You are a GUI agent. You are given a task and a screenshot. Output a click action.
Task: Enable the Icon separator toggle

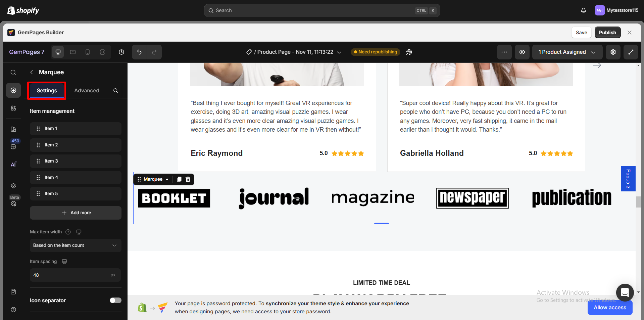115,301
